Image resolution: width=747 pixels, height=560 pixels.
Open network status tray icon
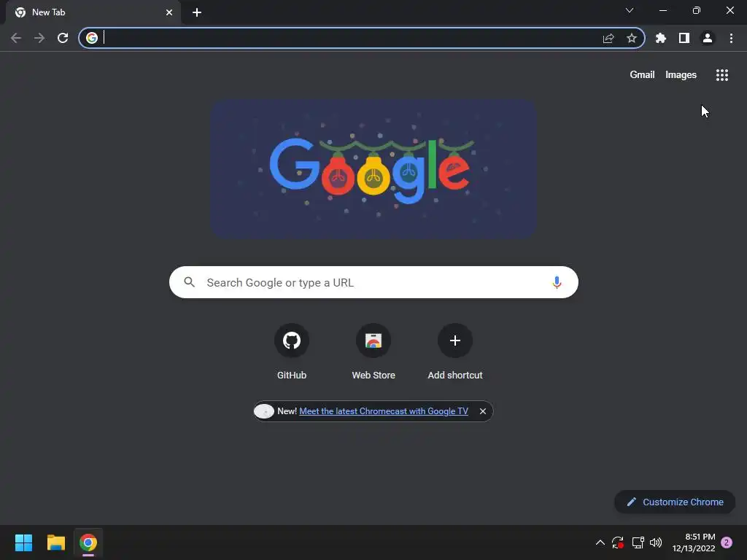click(638, 542)
